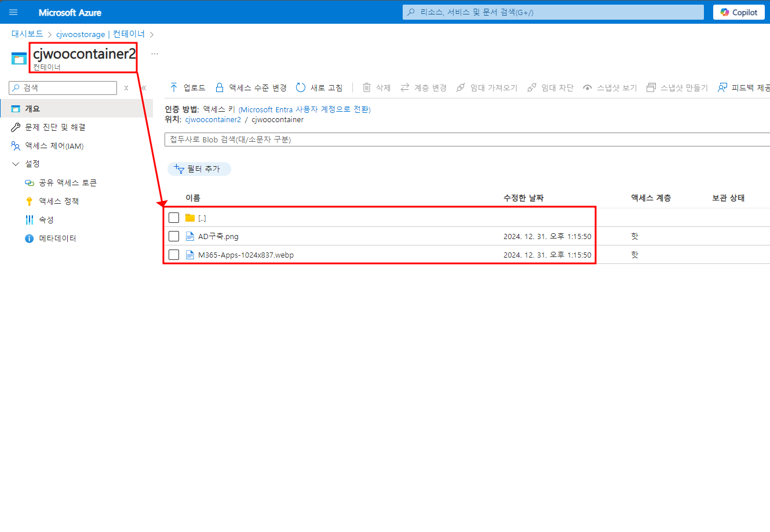Focus the global resource search box
Viewport: 770px width, 532px height.
553,12
